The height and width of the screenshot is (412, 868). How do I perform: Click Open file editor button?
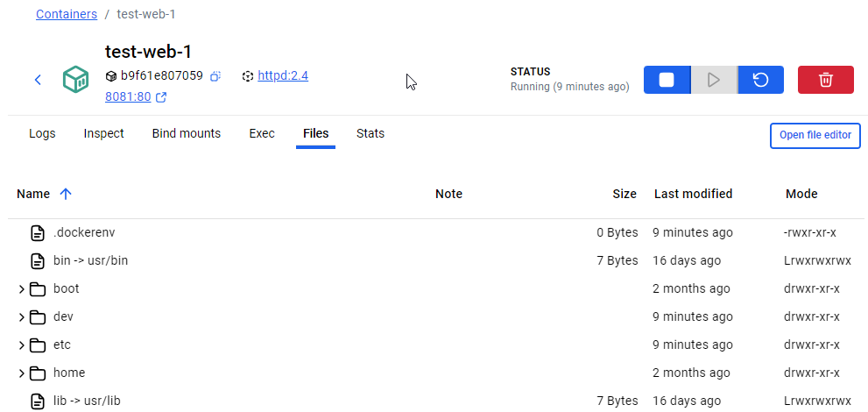(x=815, y=136)
